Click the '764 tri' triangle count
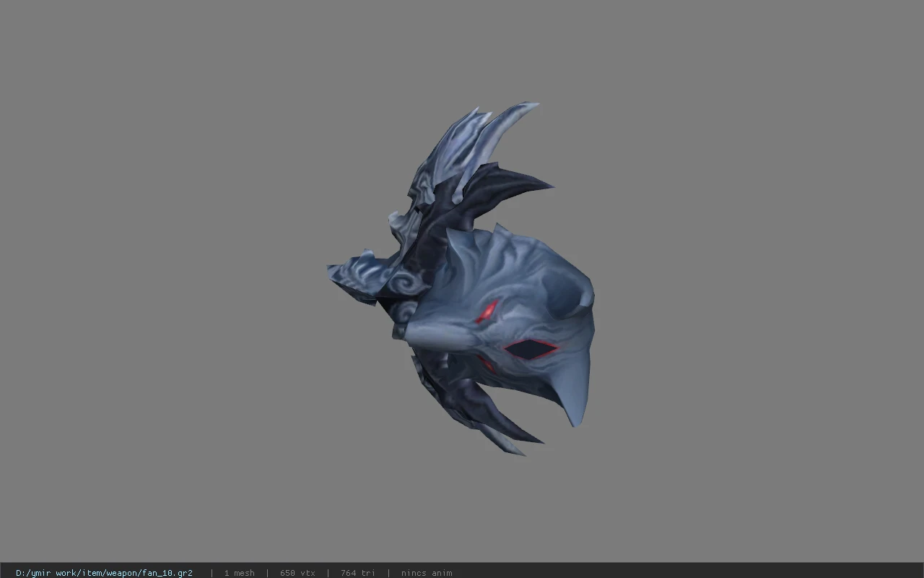924x578 pixels. 357,573
